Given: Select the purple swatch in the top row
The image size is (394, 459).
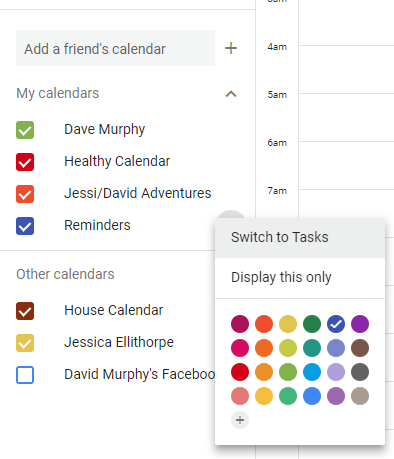Looking at the screenshot, I should click(x=360, y=324).
